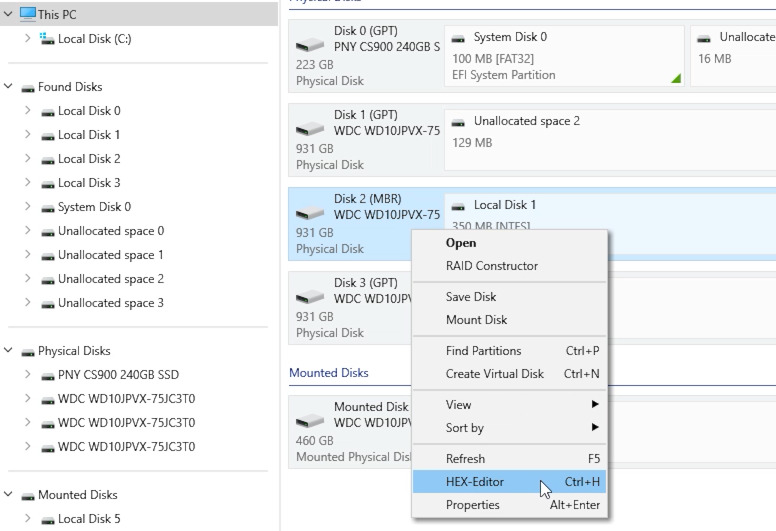Image resolution: width=776 pixels, height=531 pixels.
Task: Click the Mounted Disks tree group icon
Action: point(28,496)
